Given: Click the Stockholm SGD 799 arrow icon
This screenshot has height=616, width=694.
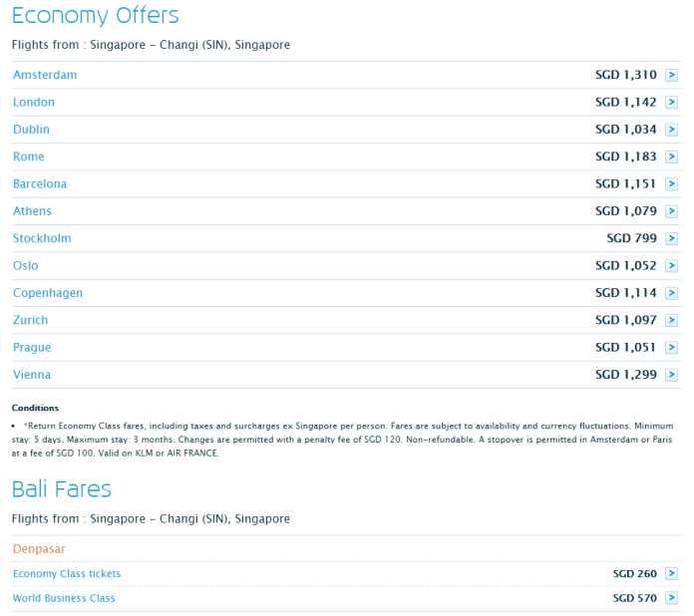Looking at the screenshot, I should point(671,238).
